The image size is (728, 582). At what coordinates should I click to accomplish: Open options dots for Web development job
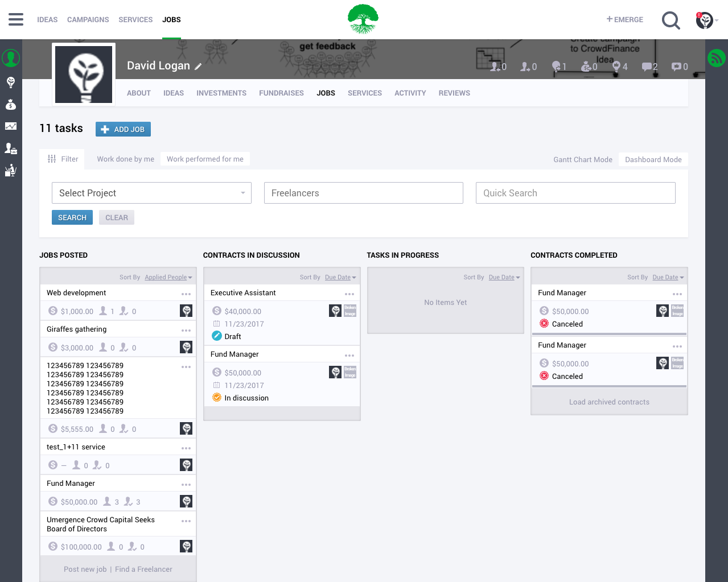tap(186, 294)
